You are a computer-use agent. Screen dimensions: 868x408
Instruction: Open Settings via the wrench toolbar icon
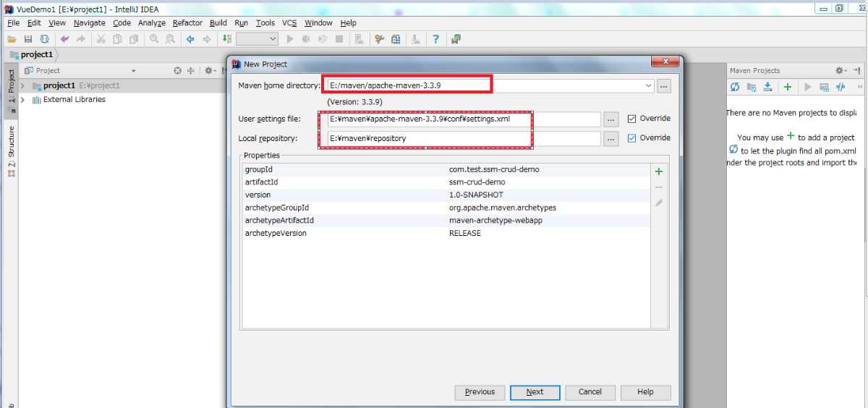(379, 39)
